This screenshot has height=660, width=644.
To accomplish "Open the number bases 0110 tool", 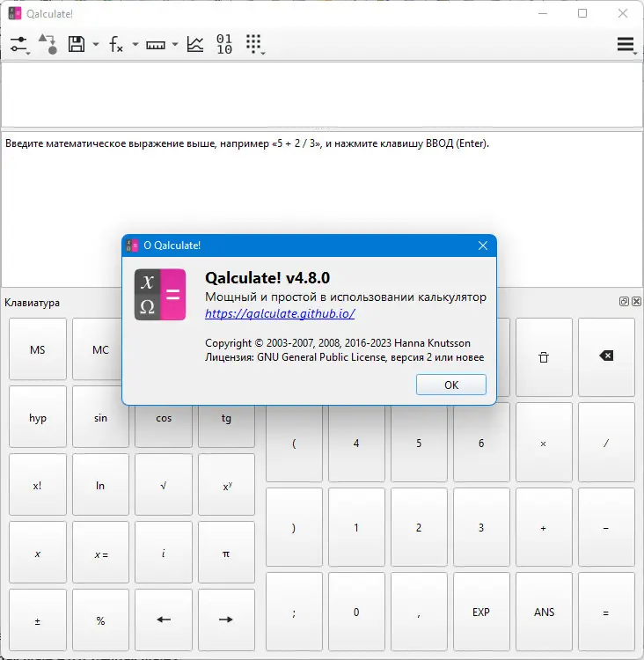I will tap(224, 44).
